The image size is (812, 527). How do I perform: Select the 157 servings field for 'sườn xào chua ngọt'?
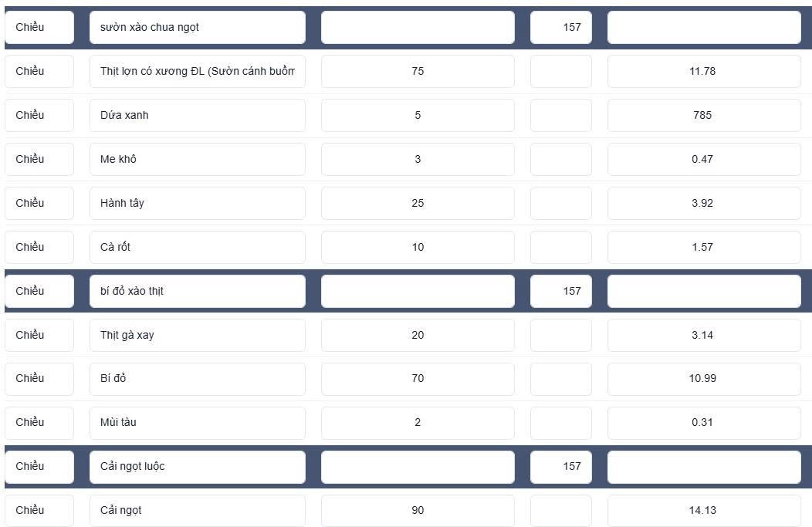[561, 28]
